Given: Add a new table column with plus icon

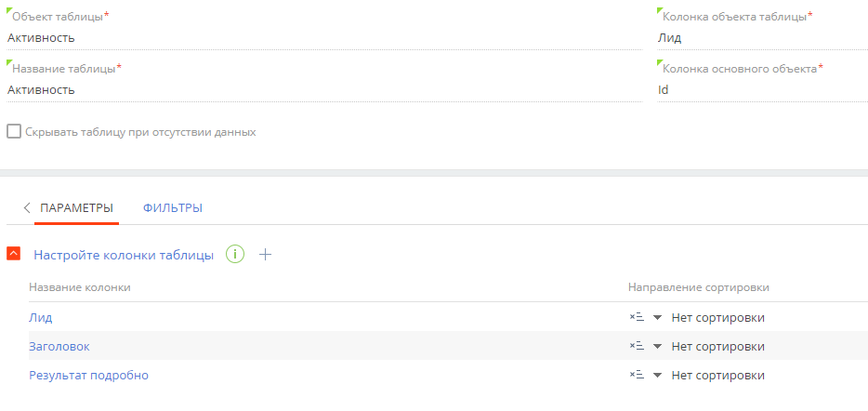Looking at the screenshot, I should point(266,255).
